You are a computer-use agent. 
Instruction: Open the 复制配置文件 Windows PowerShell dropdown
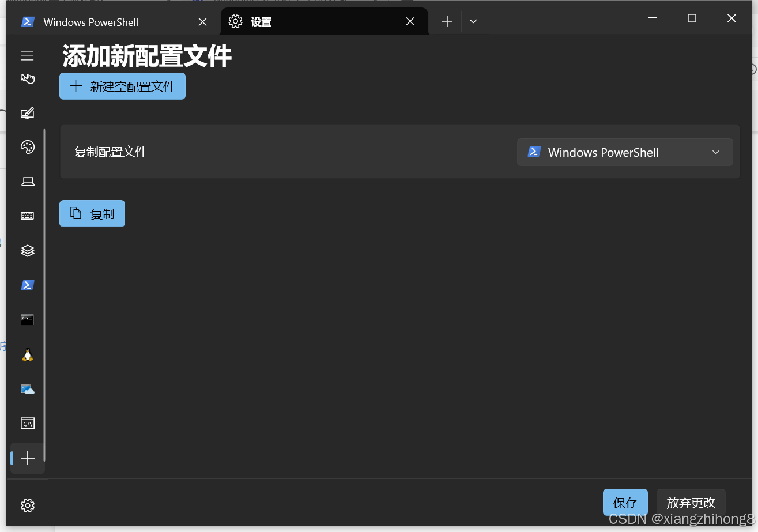(625, 152)
